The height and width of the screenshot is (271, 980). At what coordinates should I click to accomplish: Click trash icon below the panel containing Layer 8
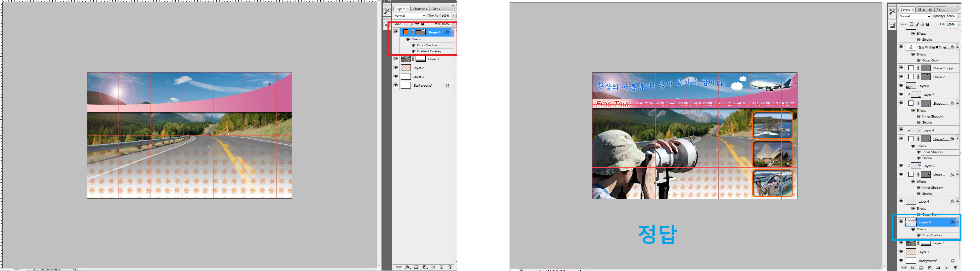[955, 268]
